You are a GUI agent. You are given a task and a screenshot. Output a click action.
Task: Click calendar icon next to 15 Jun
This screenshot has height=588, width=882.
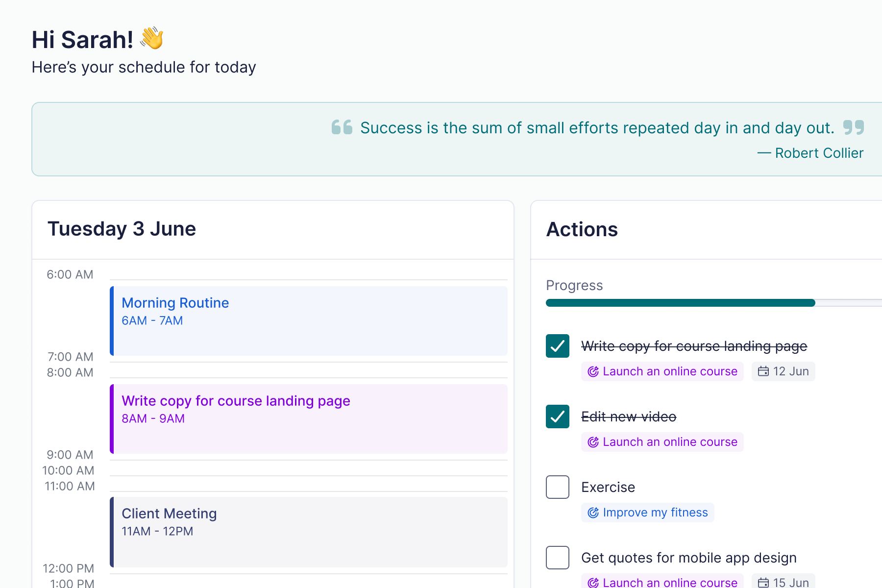click(763, 583)
